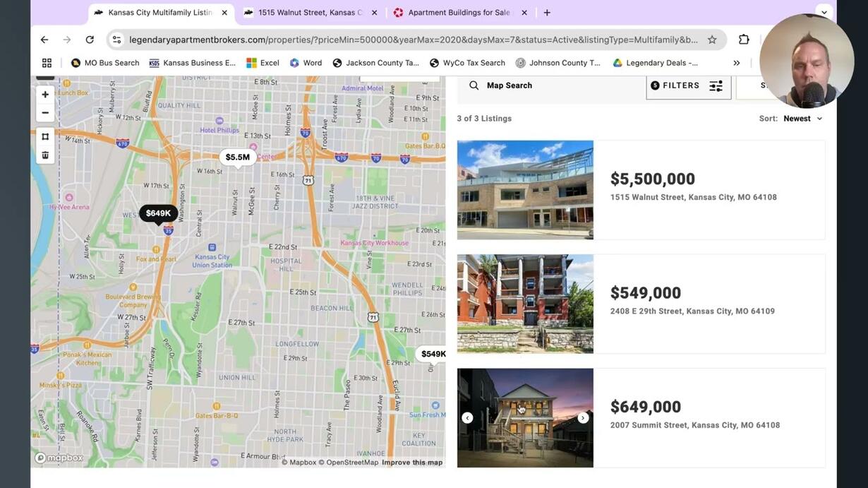Screen dimensions: 868x488
Task: Select the map draw area tool
Action: pyautogui.click(x=45, y=136)
